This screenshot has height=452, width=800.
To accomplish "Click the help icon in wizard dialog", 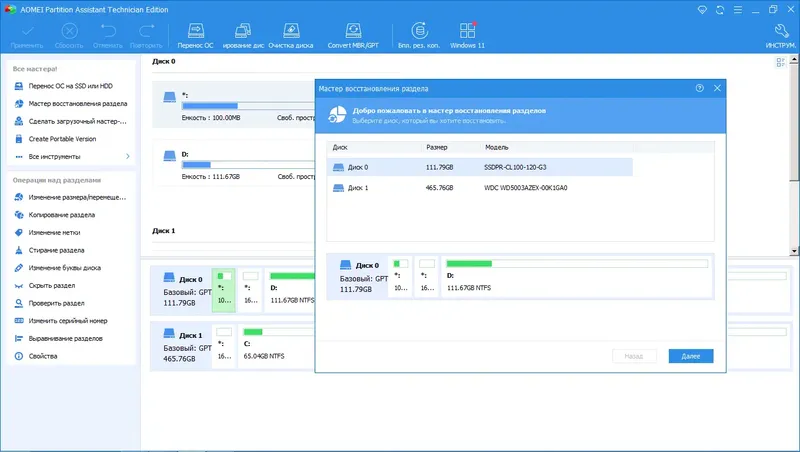I will coord(699,88).
